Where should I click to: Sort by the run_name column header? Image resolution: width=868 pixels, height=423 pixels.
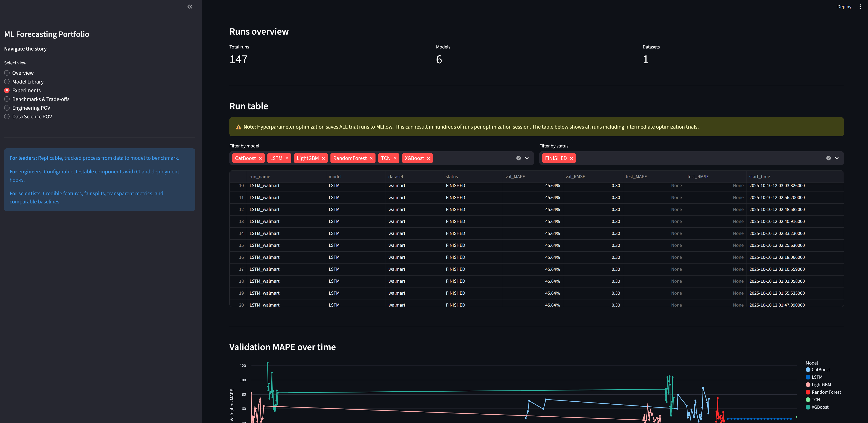tap(286, 177)
